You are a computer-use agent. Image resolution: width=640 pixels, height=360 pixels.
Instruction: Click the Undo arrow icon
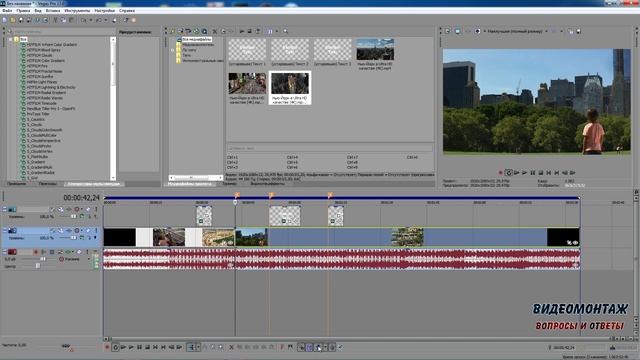[x=83, y=20]
